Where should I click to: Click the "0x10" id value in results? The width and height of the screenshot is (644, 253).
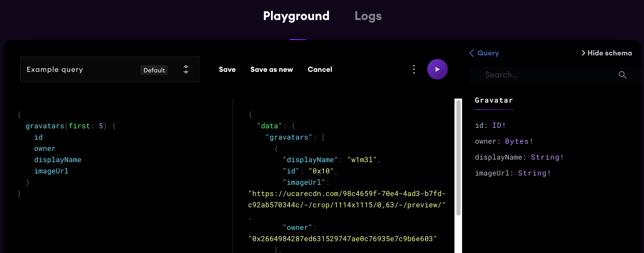(x=321, y=171)
